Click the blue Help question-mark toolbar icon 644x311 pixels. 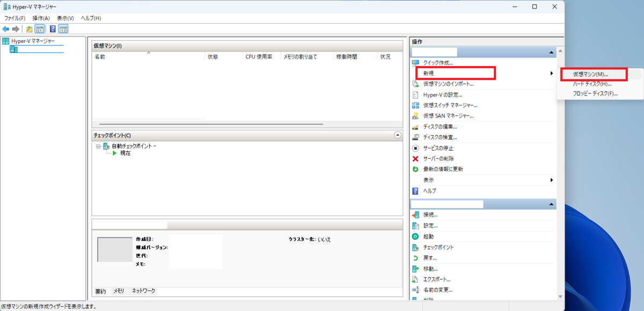53,29
